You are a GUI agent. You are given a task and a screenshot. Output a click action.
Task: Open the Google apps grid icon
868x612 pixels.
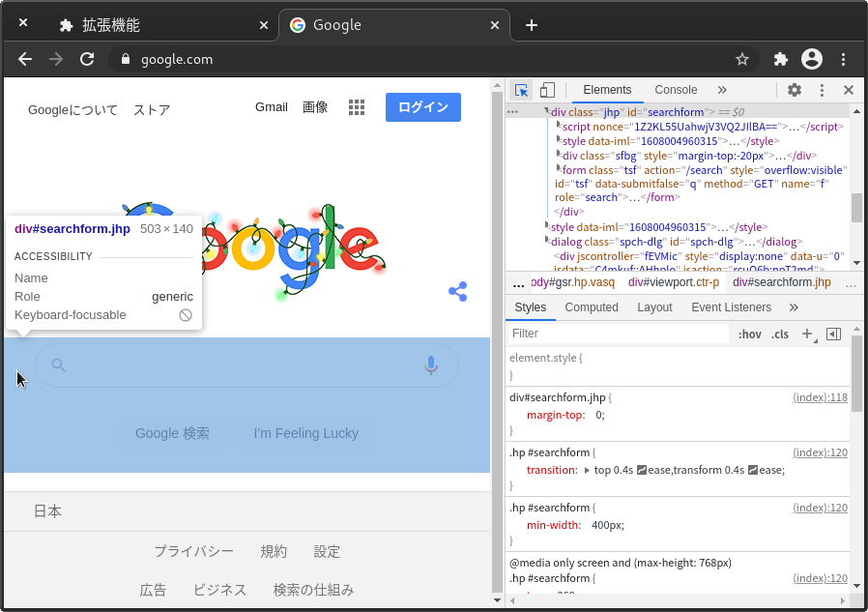click(x=357, y=107)
